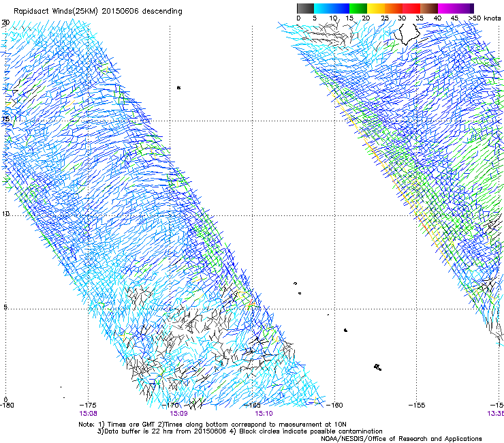
Task: Click the '35' label under the color scale
Action: (x=420, y=18)
